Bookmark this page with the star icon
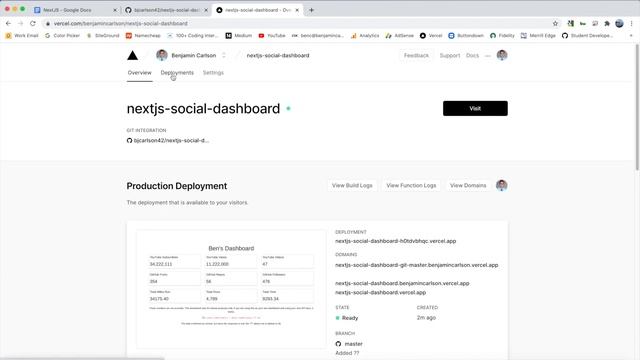The height and width of the screenshot is (360, 640). pyautogui.click(x=555, y=23)
